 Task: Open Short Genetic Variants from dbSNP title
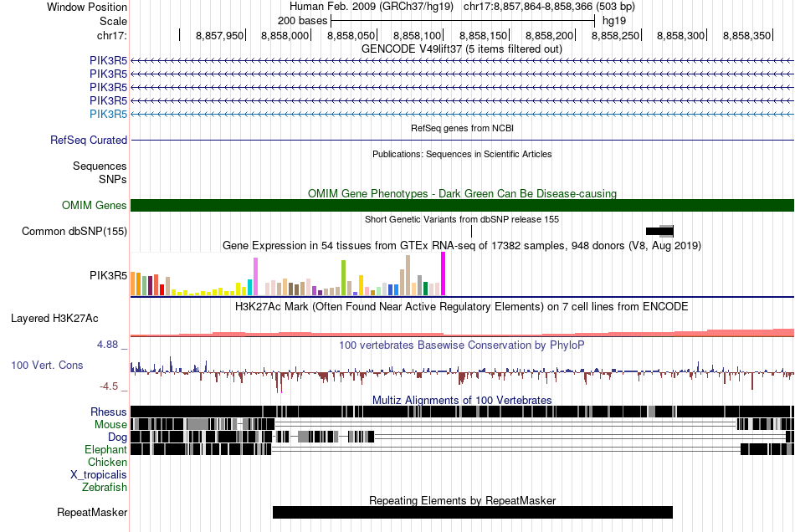pos(461,219)
